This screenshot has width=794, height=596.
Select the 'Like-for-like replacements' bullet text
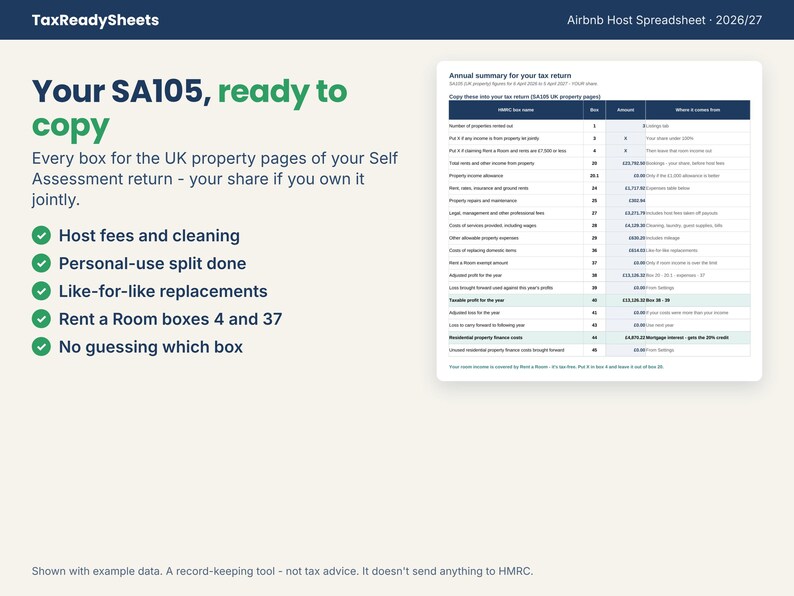163,291
